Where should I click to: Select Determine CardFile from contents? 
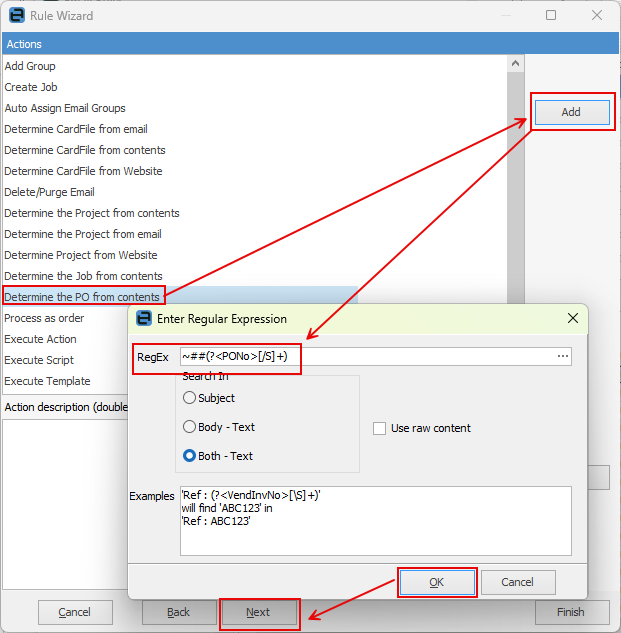[x=85, y=150]
